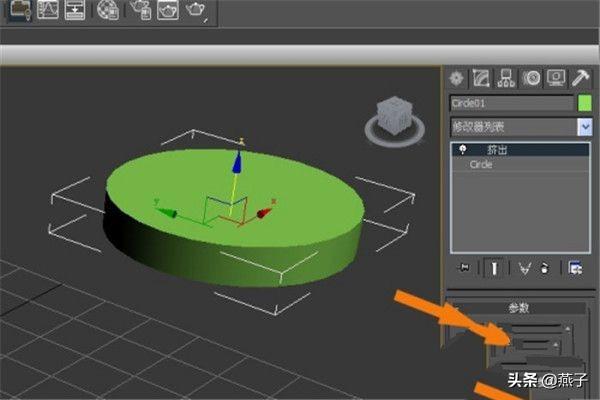Toggle the light bulb on the 挤出 modifier
The width and height of the screenshot is (600, 400).
pyautogui.click(x=463, y=150)
